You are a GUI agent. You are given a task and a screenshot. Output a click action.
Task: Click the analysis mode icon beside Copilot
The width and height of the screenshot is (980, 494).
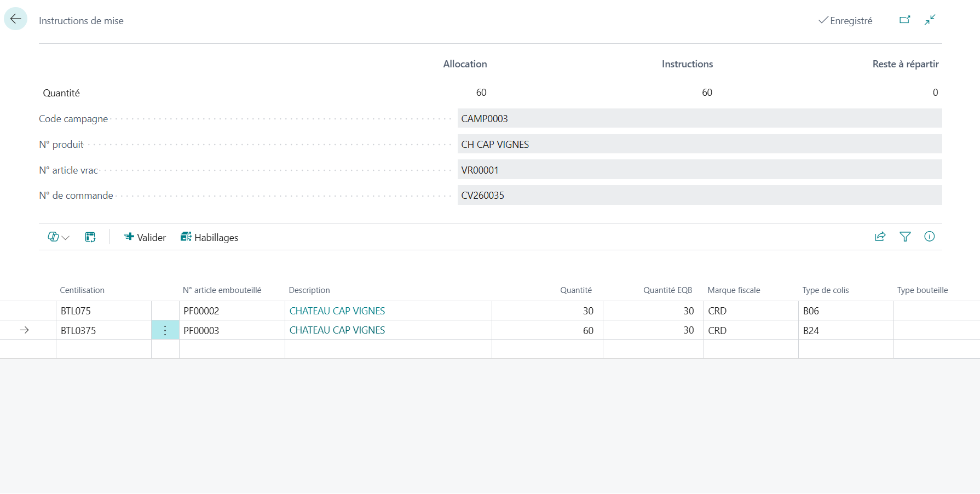[90, 237]
